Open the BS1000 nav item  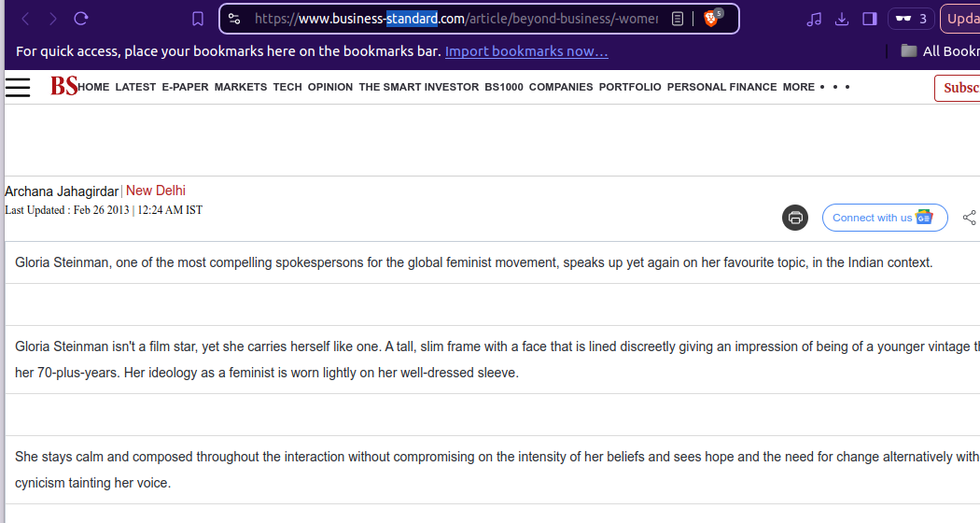pyautogui.click(x=504, y=87)
